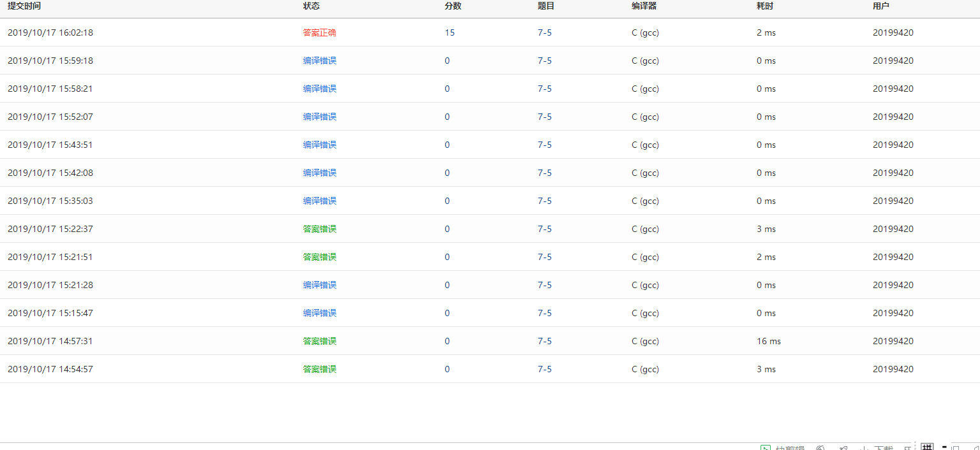Open problem 7-5 in the 16:02:18 row

545,33
